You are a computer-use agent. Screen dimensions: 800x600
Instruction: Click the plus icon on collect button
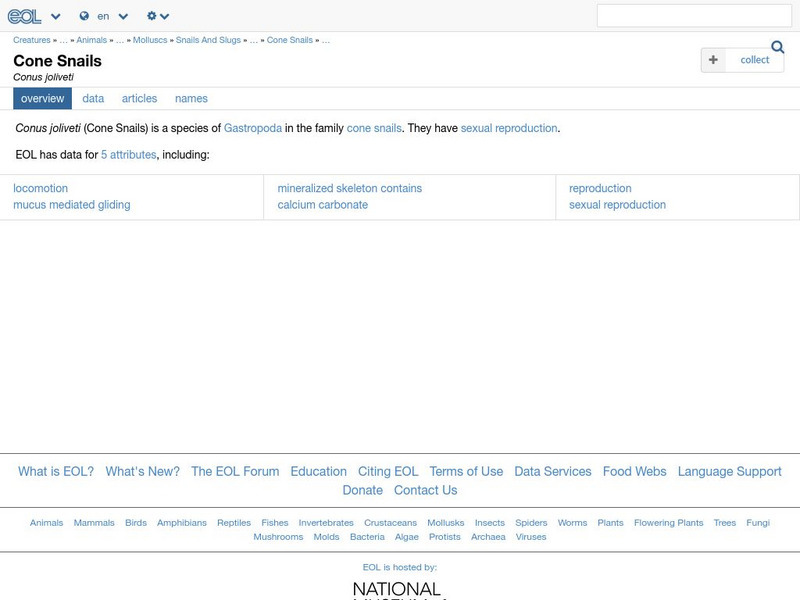click(x=713, y=60)
